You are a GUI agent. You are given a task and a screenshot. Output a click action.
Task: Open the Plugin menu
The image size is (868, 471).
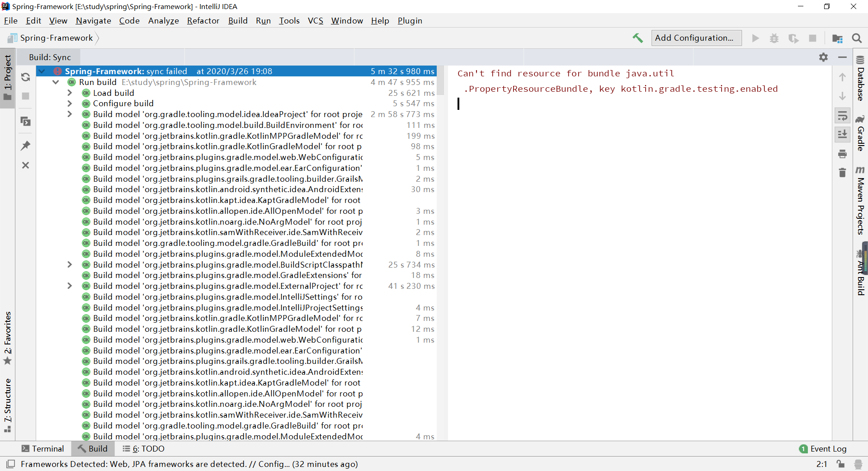(x=410, y=21)
